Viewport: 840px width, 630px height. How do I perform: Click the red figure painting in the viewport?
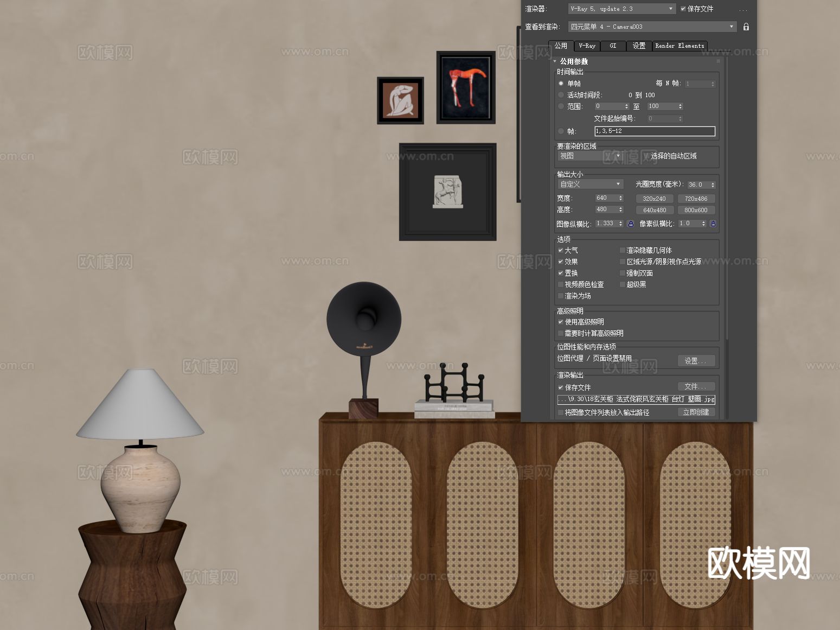coord(466,87)
